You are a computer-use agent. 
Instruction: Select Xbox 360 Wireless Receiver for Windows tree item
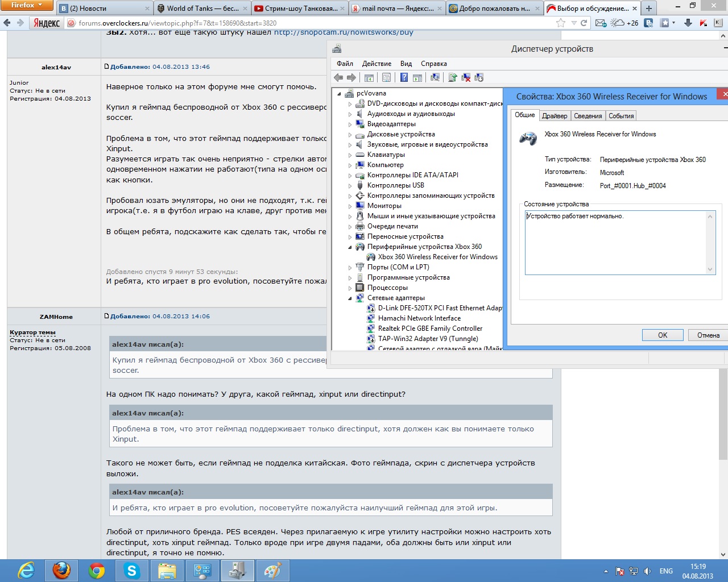pos(438,257)
